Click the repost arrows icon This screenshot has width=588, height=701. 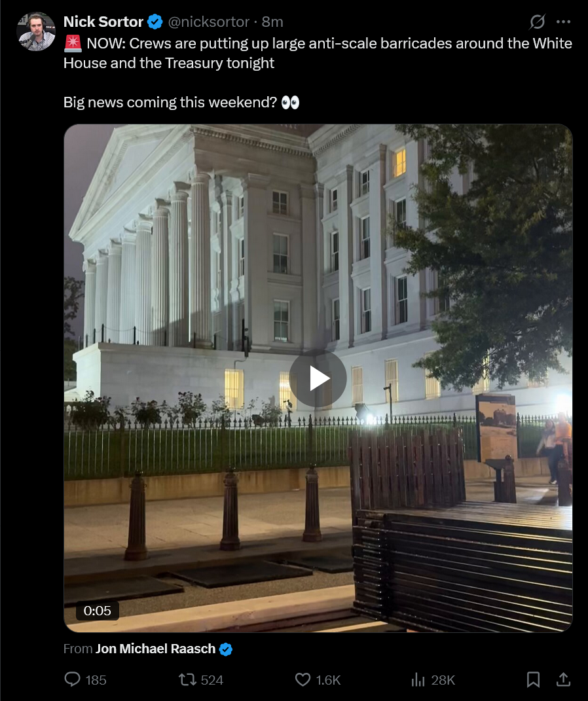pos(187,679)
